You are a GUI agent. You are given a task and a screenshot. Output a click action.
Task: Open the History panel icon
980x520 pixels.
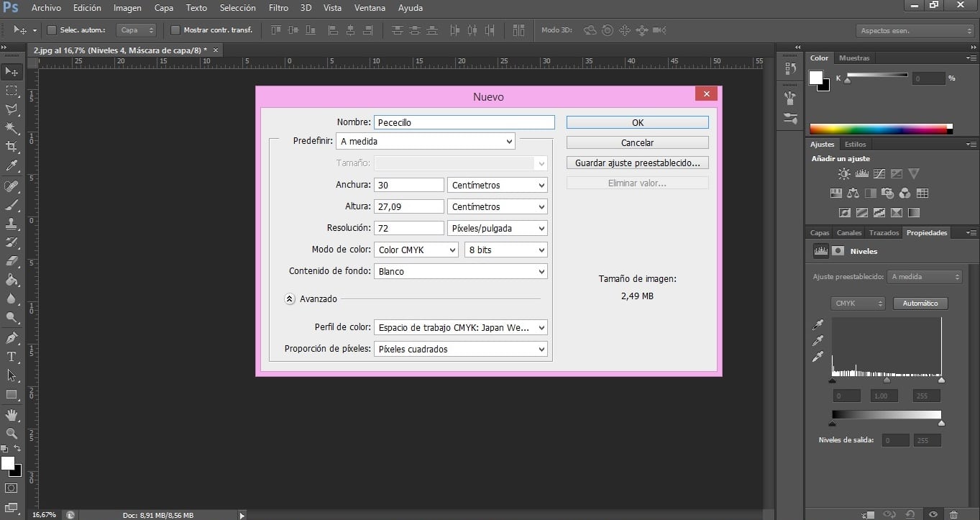tap(791, 68)
